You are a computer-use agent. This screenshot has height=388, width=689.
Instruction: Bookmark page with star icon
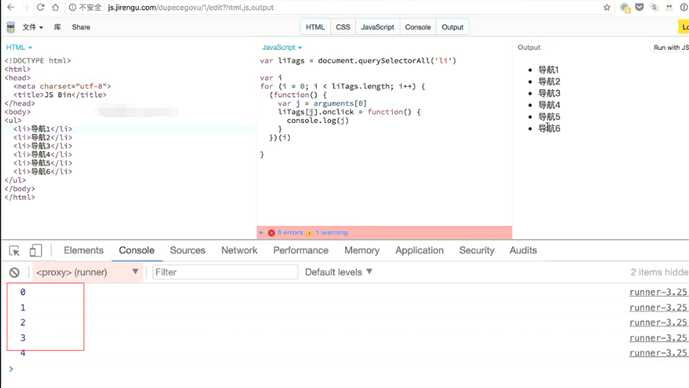point(607,7)
